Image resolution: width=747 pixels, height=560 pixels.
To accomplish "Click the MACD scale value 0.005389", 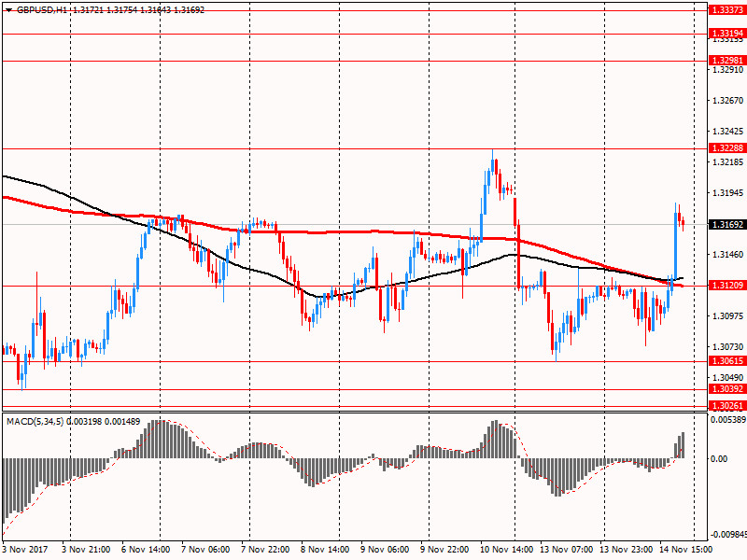I will 728,420.
